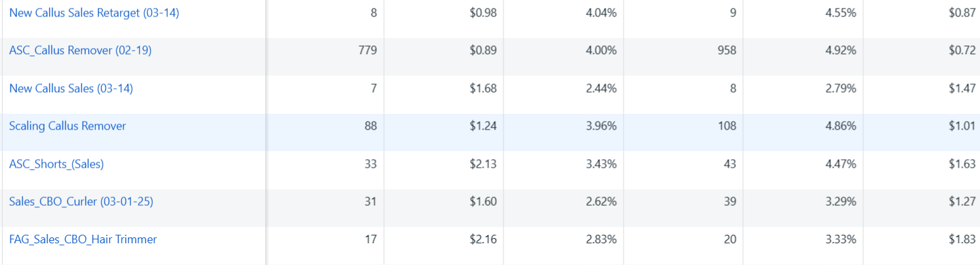Click the 2.62% cell for Sales_CBO_Curler
The image size is (980, 265).
tap(601, 201)
